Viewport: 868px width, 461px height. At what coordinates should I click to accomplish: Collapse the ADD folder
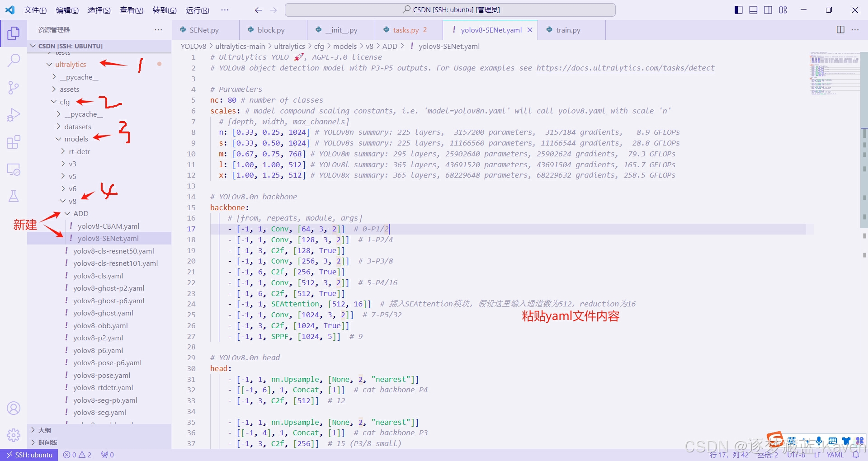click(x=67, y=213)
